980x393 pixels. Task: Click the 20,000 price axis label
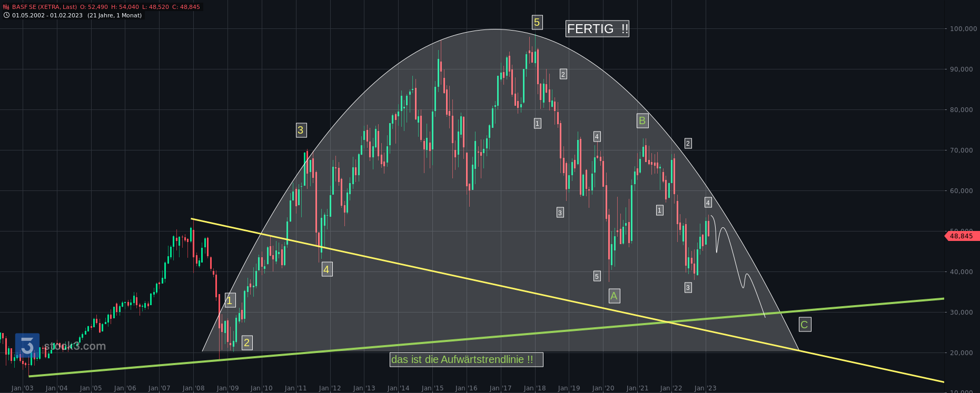coord(962,353)
